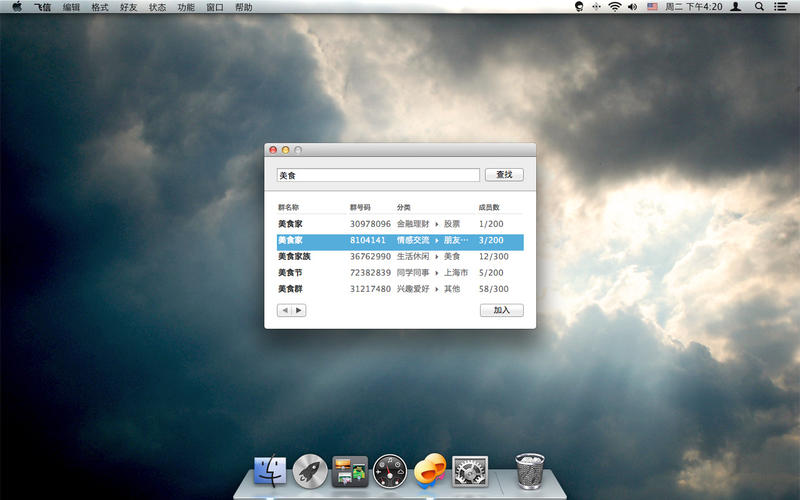Image resolution: width=800 pixels, height=500 pixels.
Task: Click the search field containing 美食
Action: (378, 175)
